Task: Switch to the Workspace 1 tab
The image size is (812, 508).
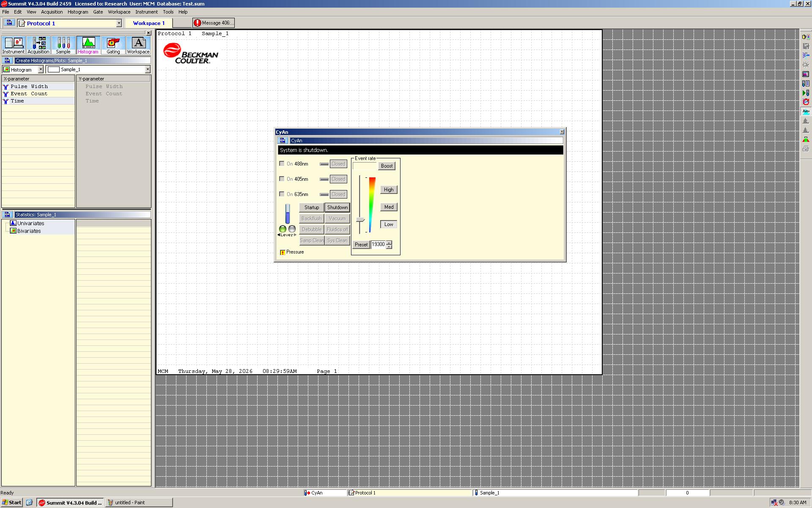Action: pyautogui.click(x=149, y=23)
